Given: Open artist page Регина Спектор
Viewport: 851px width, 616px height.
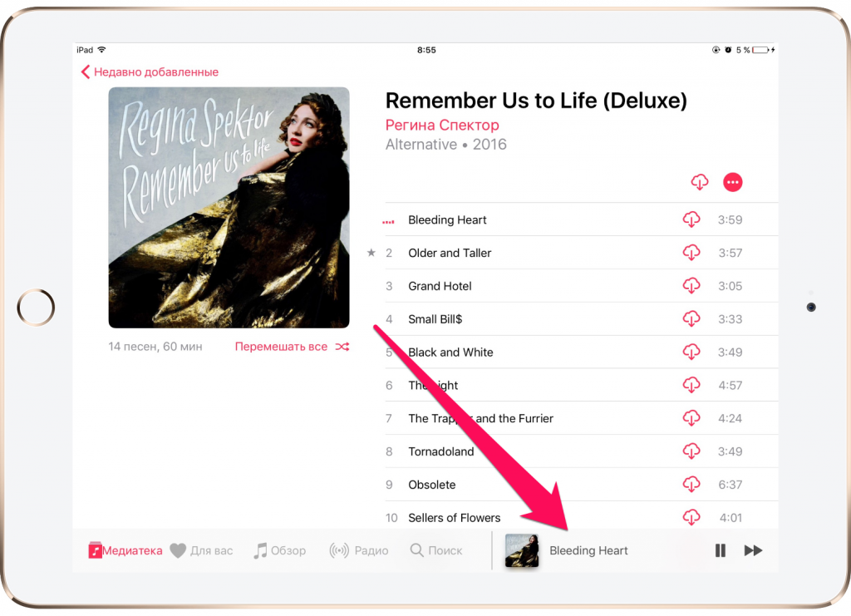Looking at the screenshot, I should pyautogui.click(x=442, y=125).
